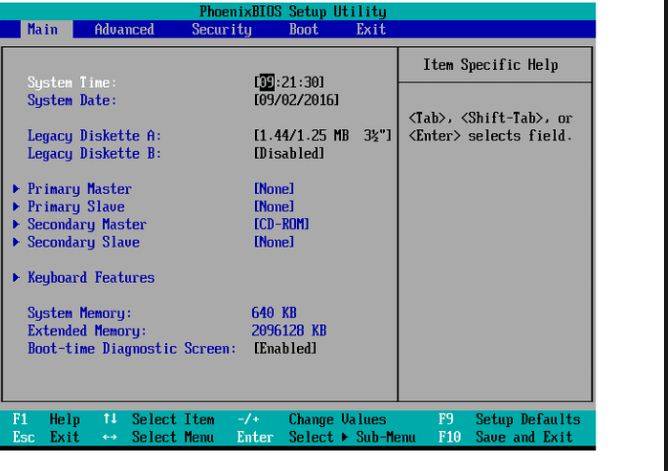Click the Change Values hint
Image resolution: width=668 pixels, height=471 pixels.
point(337,419)
